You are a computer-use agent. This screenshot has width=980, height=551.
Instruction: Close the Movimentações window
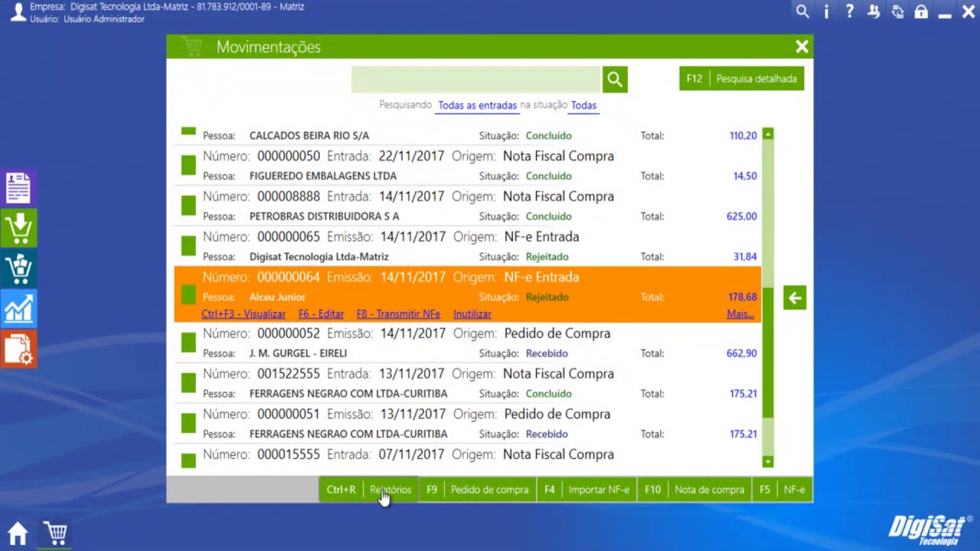click(x=802, y=47)
